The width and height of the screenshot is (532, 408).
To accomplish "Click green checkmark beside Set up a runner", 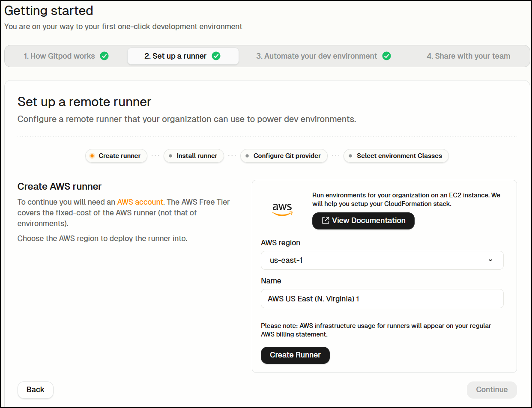I will click(x=216, y=56).
